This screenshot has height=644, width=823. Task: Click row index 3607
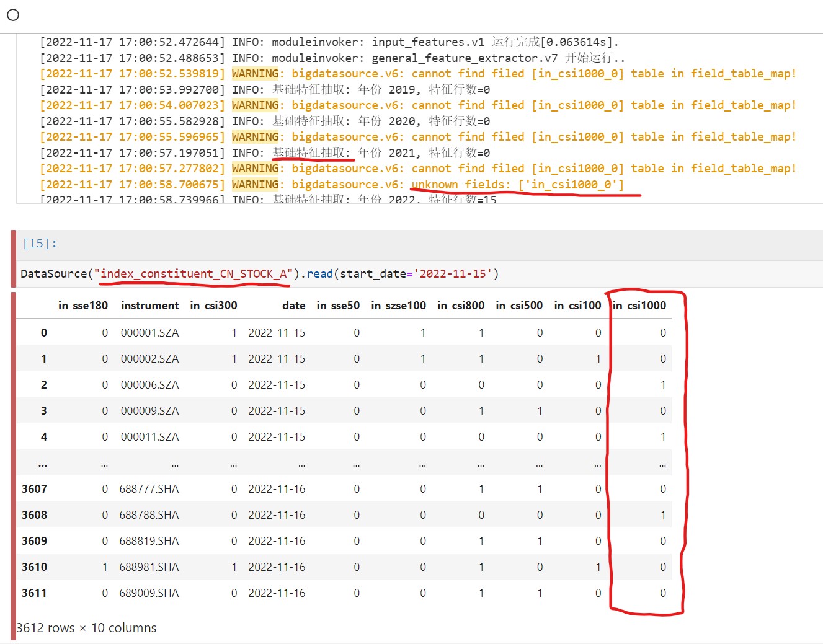pyautogui.click(x=34, y=489)
